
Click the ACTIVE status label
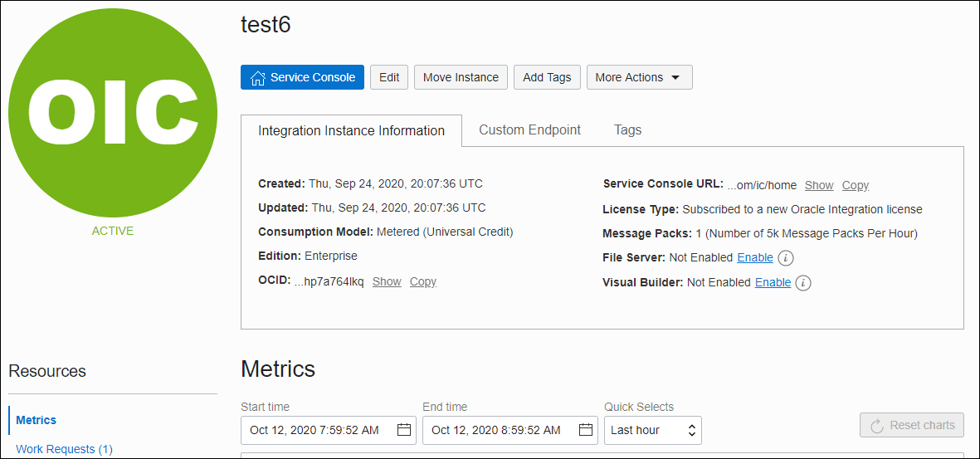[113, 231]
